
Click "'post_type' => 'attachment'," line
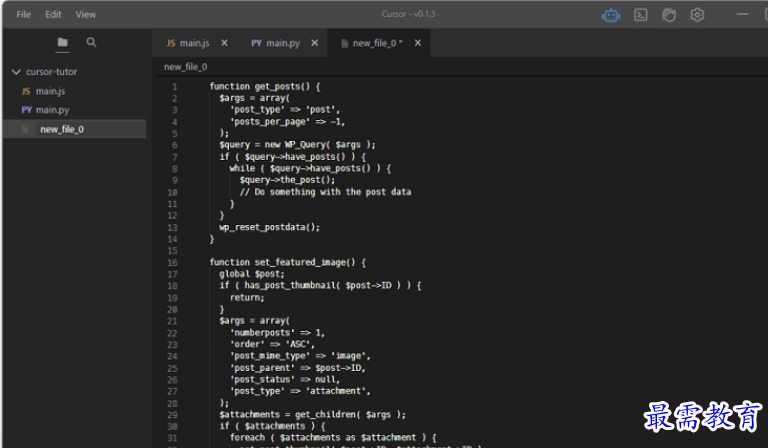click(x=300, y=391)
